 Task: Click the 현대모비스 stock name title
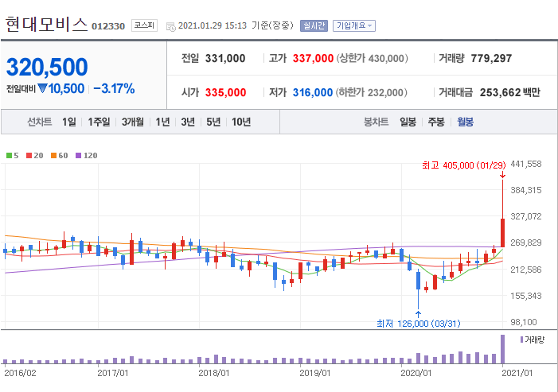tap(46, 24)
